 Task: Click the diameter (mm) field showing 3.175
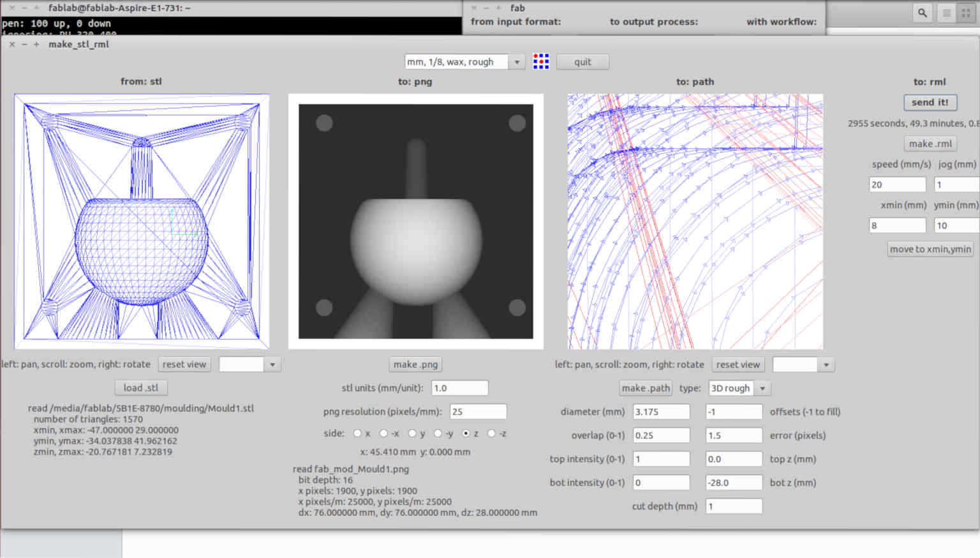coord(661,412)
